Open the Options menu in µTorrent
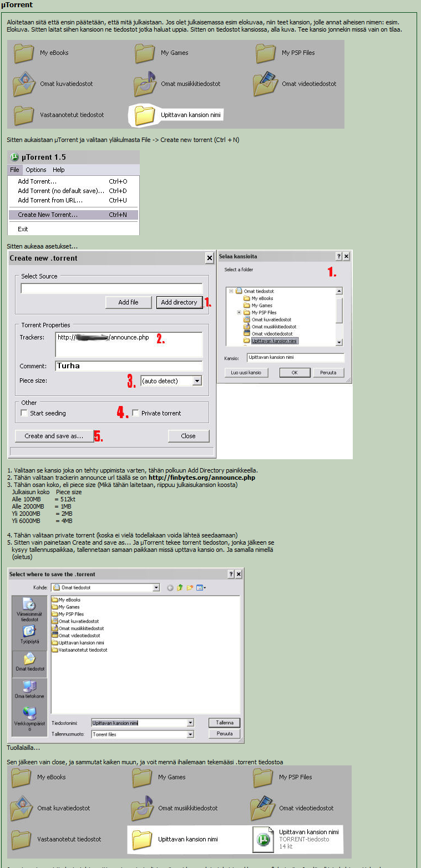 coord(35,170)
